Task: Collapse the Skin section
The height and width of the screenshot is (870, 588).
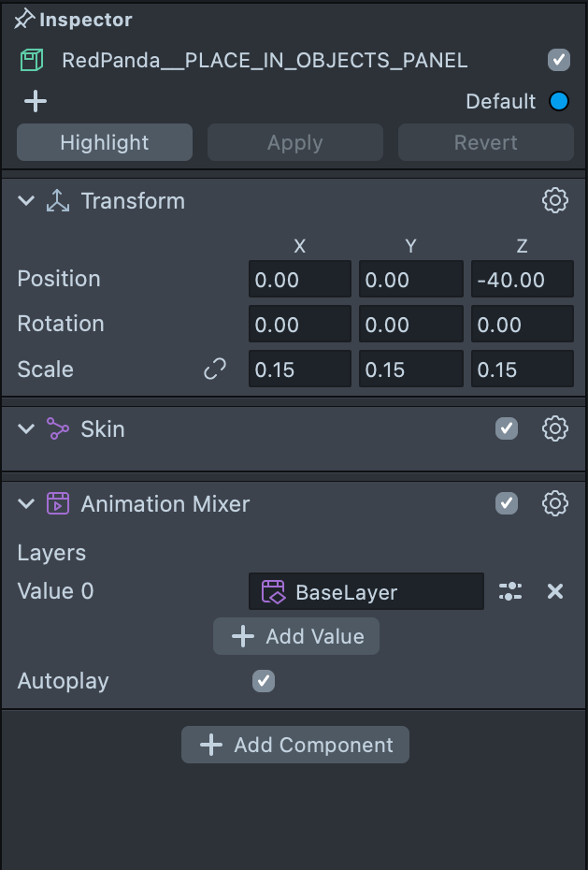Action: coord(26,429)
